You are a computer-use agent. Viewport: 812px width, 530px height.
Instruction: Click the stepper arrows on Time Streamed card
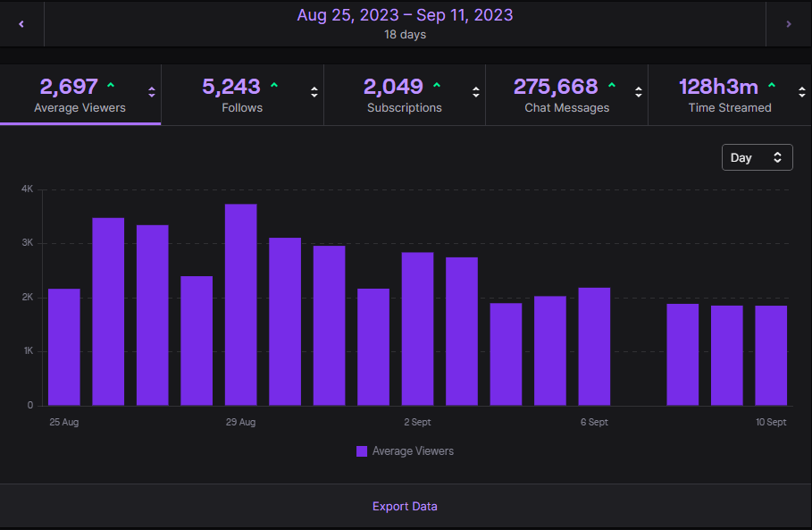coord(802,92)
